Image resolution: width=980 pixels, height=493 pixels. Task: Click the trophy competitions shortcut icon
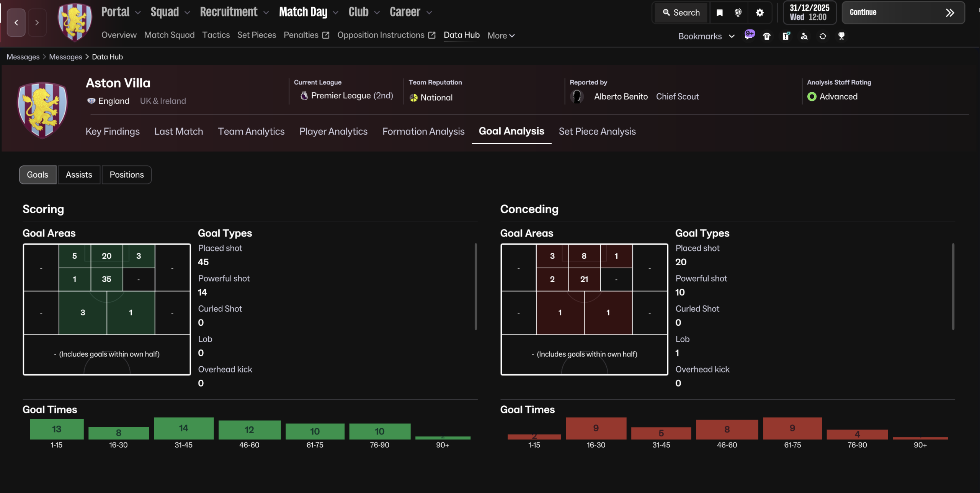point(841,36)
